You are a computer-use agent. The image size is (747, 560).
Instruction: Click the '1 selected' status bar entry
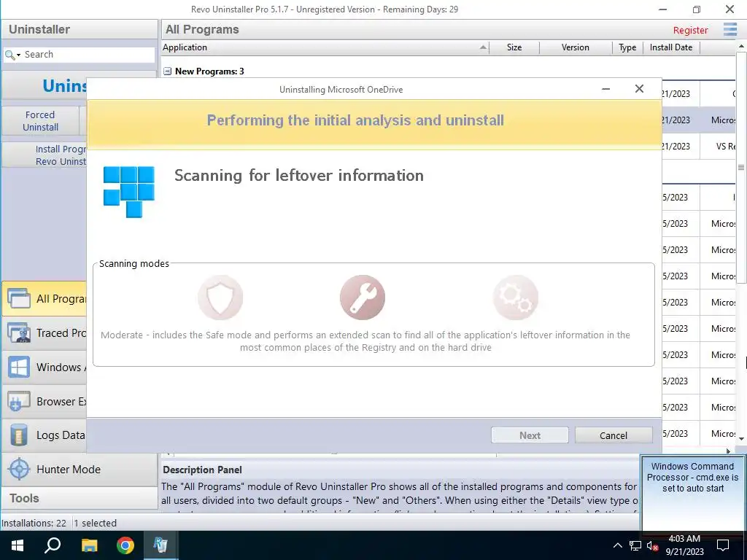pyautogui.click(x=96, y=523)
